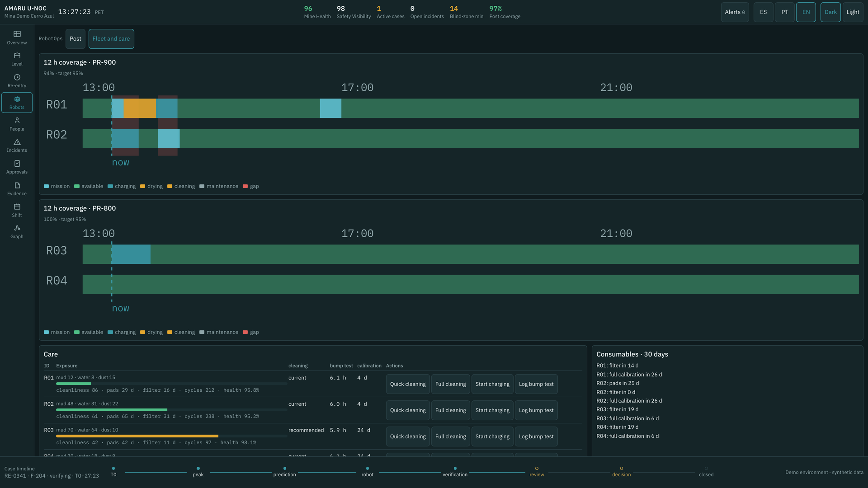Screen dimensions: 868x488
Task: Click 'R02: filter in 0 d' consumable
Action: point(616,392)
